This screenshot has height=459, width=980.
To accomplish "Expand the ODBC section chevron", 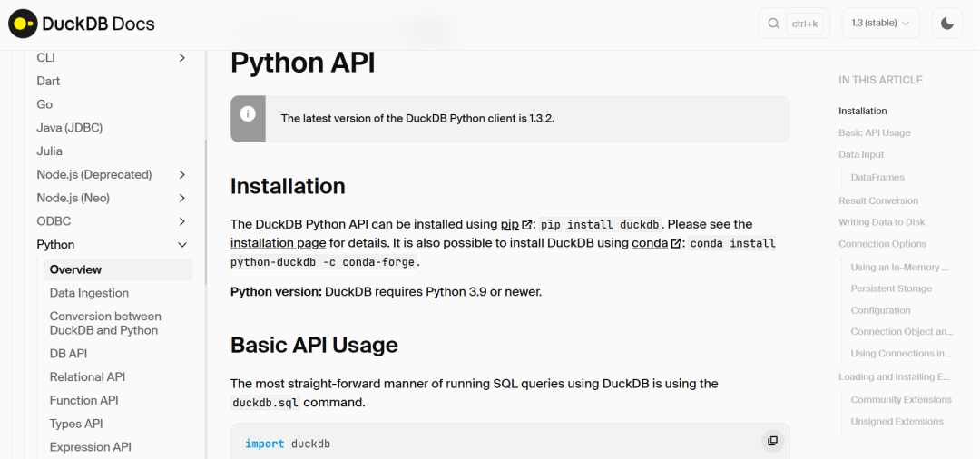I will click(181, 221).
